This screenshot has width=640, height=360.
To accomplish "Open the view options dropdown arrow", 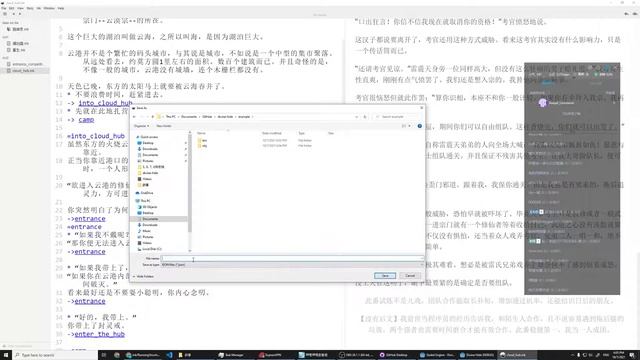I will (409, 126).
